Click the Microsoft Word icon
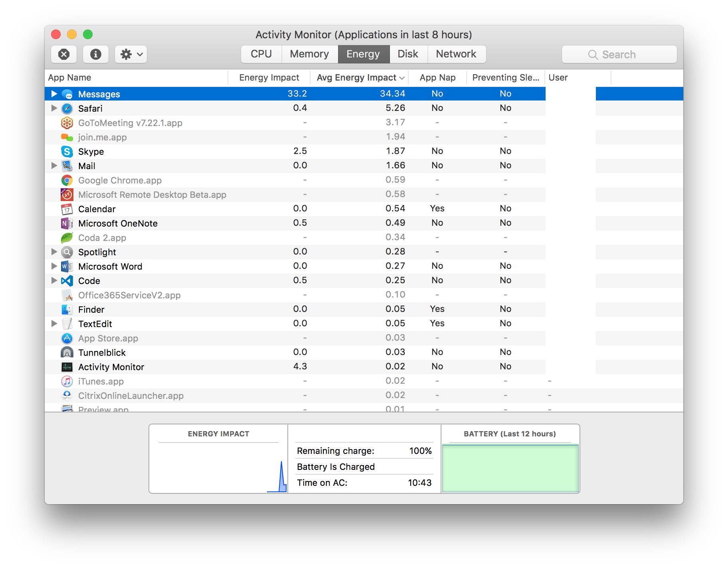The width and height of the screenshot is (728, 568). click(67, 266)
